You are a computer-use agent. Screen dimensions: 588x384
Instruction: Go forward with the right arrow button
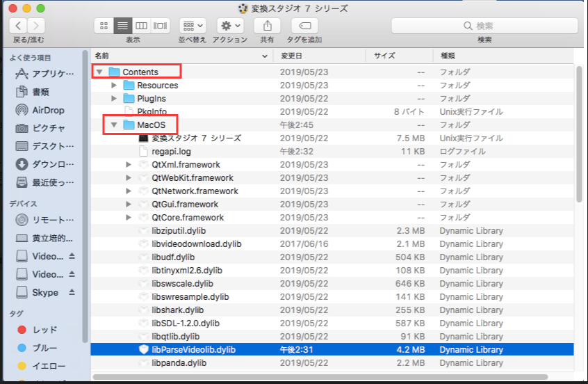click(x=36, y=26)
